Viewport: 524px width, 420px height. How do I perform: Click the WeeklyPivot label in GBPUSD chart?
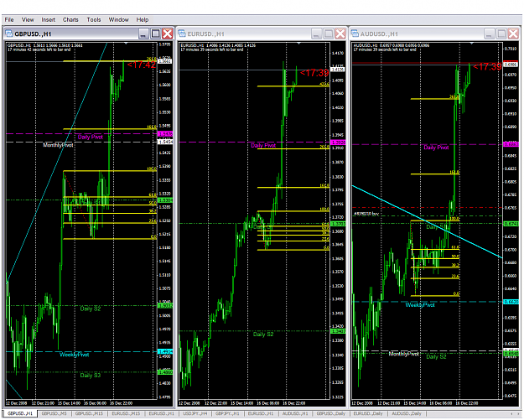74,355
